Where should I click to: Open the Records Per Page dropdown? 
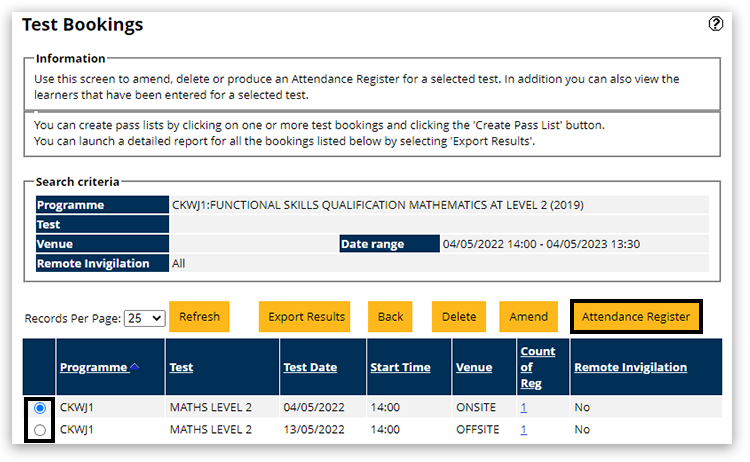144,318
